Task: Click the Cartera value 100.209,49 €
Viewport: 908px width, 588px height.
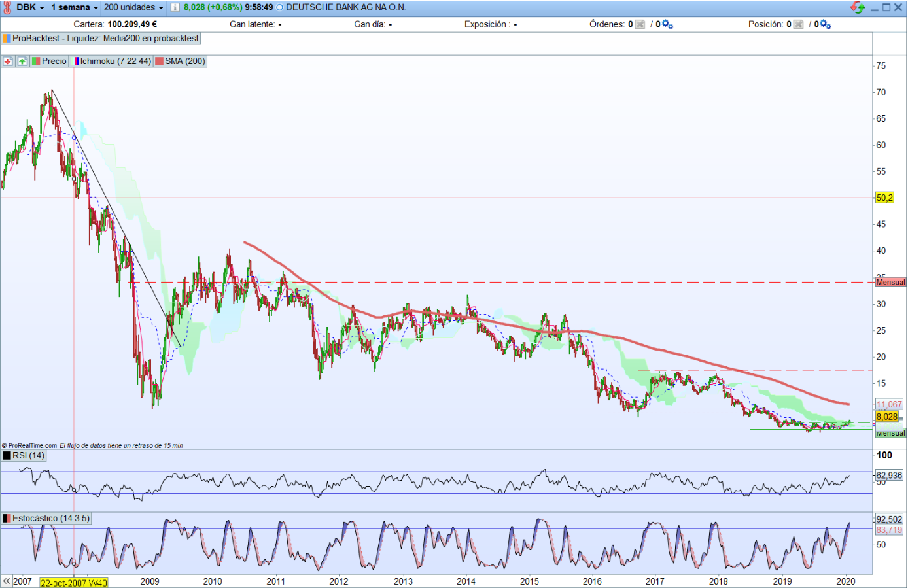Action: click(132, 24)
